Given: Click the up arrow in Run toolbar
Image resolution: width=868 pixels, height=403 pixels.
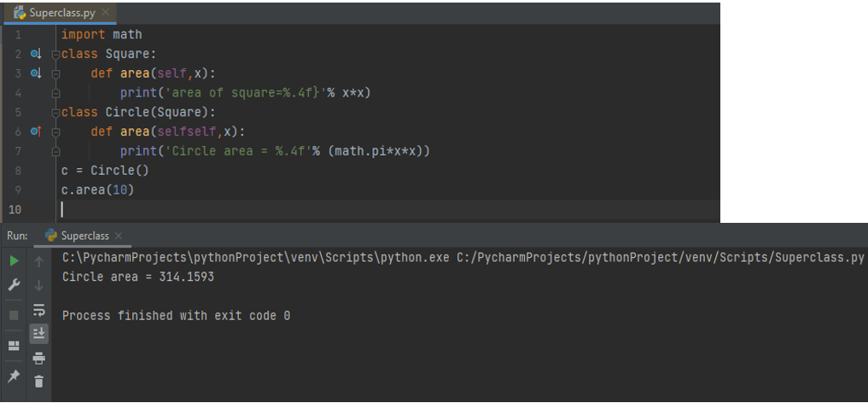Looking at the screenshot, I should [38, 261].
